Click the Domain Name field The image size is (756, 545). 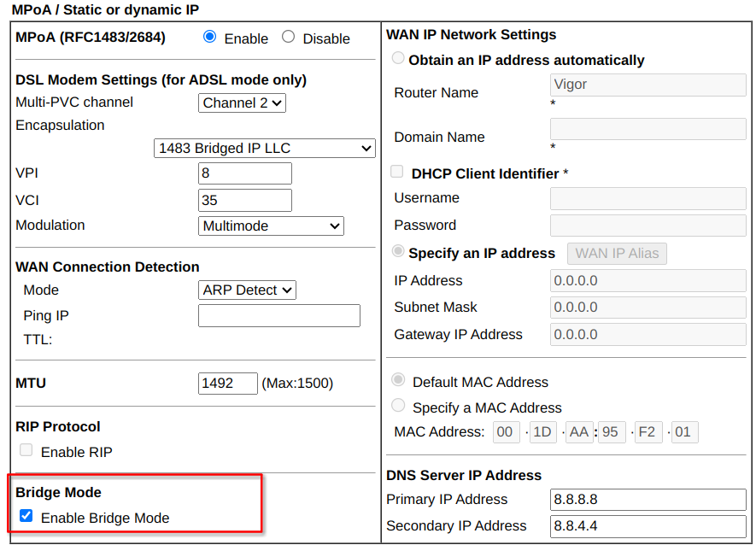(648, 129)
